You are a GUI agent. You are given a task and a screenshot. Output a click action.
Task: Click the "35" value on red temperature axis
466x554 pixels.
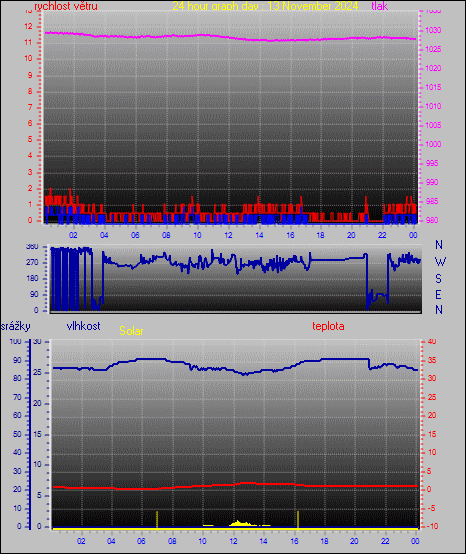point(432,361)
